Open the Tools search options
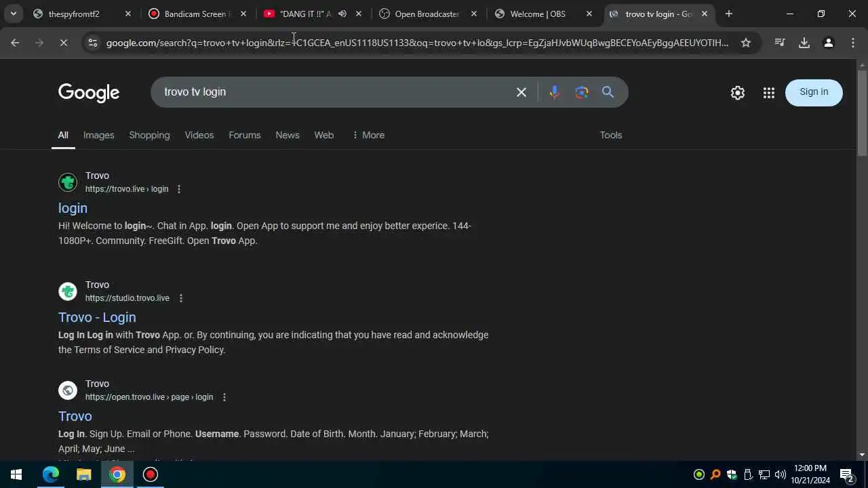 point(611,135)
